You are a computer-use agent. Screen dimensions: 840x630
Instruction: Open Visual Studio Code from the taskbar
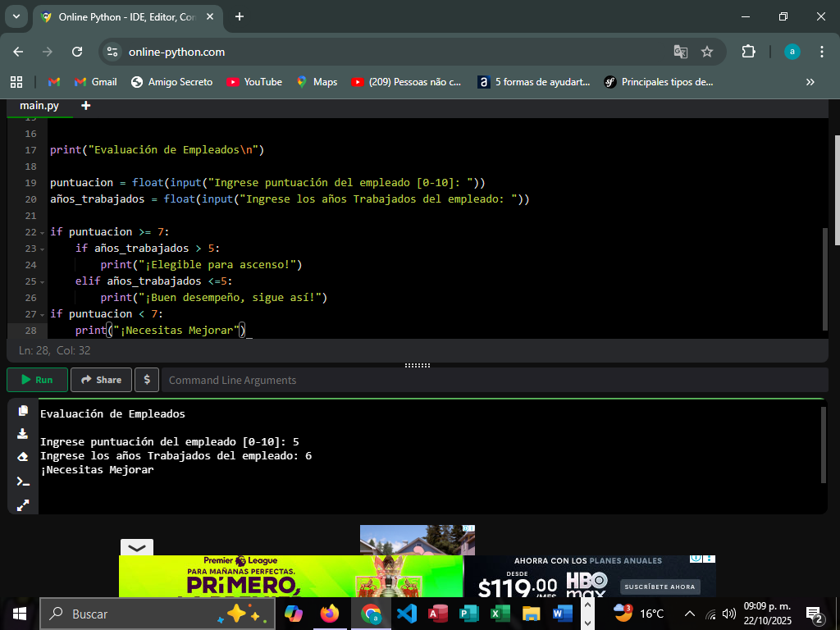pos(406,614)
